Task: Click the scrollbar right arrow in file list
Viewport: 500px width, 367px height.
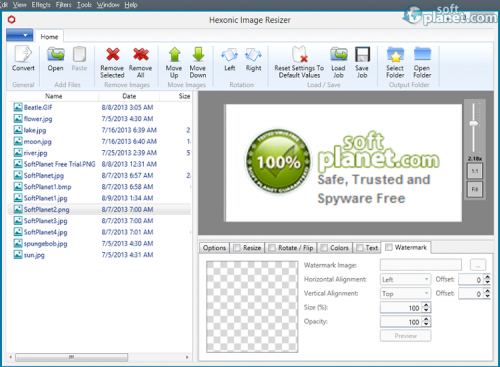Action: coord(187,357)
